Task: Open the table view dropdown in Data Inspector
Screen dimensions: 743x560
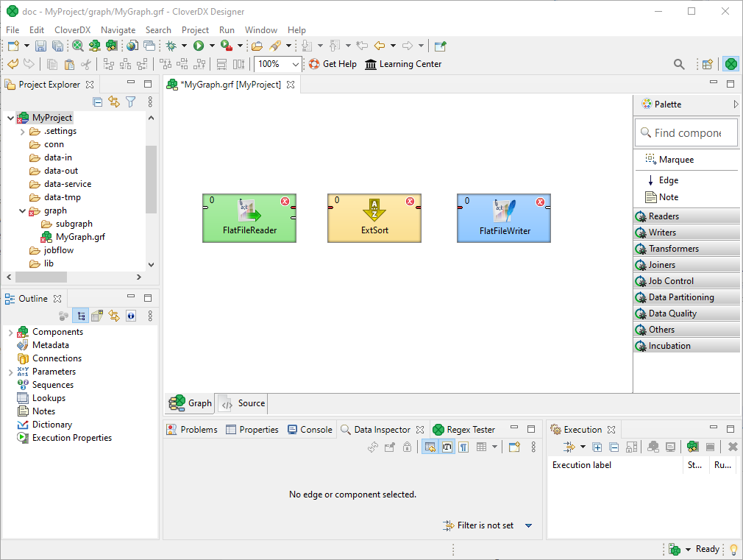Action: point(494,447)
